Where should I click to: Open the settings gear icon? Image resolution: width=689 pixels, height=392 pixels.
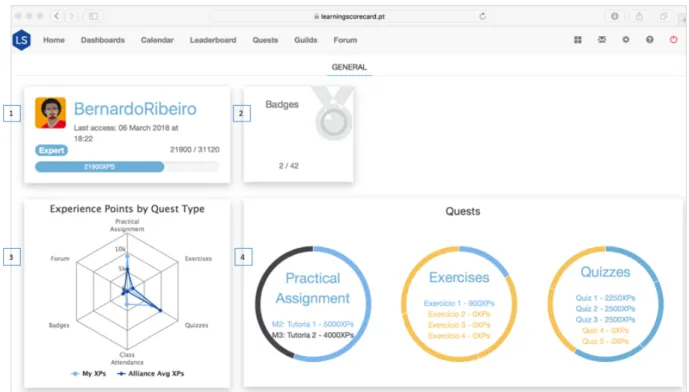[626, 40]
